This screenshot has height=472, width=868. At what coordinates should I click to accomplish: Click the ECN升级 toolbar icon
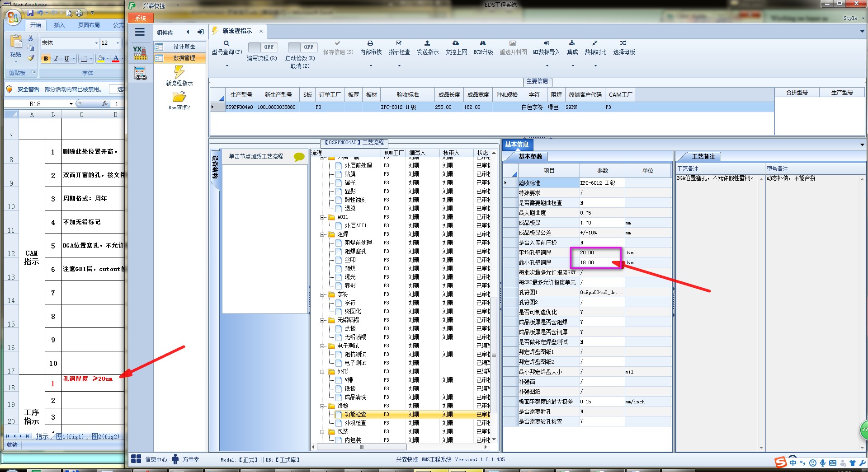[483, 43]
